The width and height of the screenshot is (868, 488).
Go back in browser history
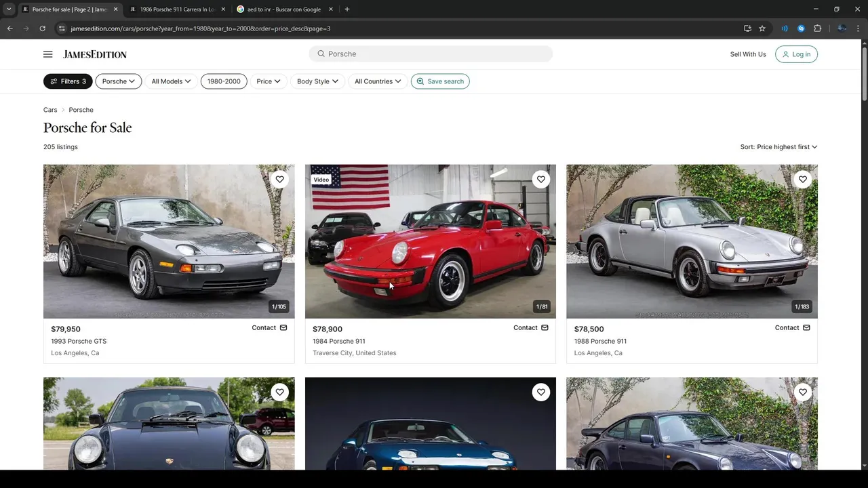pyautogui.click(x=9, y=28)
